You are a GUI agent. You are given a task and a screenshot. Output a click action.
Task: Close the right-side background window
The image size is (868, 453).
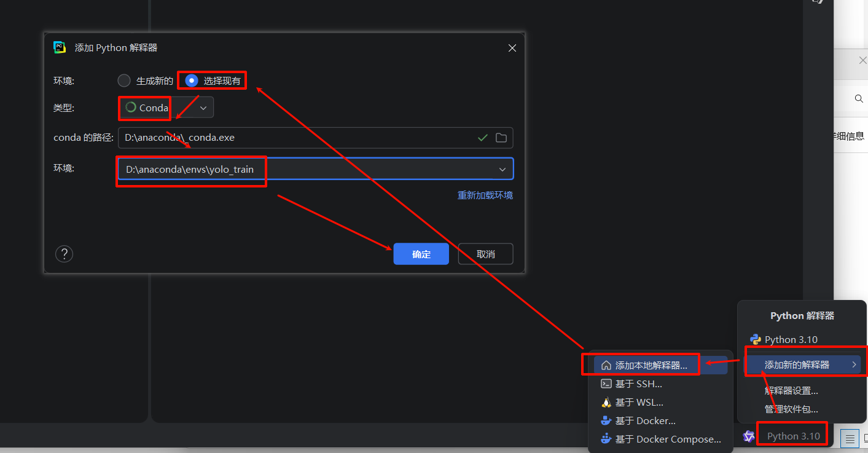point(862,60)
